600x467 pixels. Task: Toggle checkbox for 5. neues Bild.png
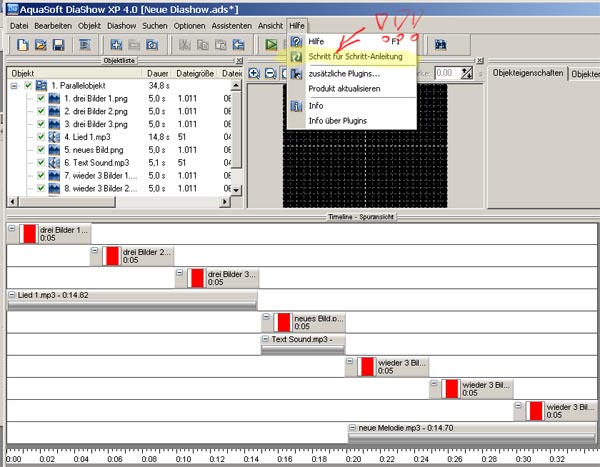41,148
